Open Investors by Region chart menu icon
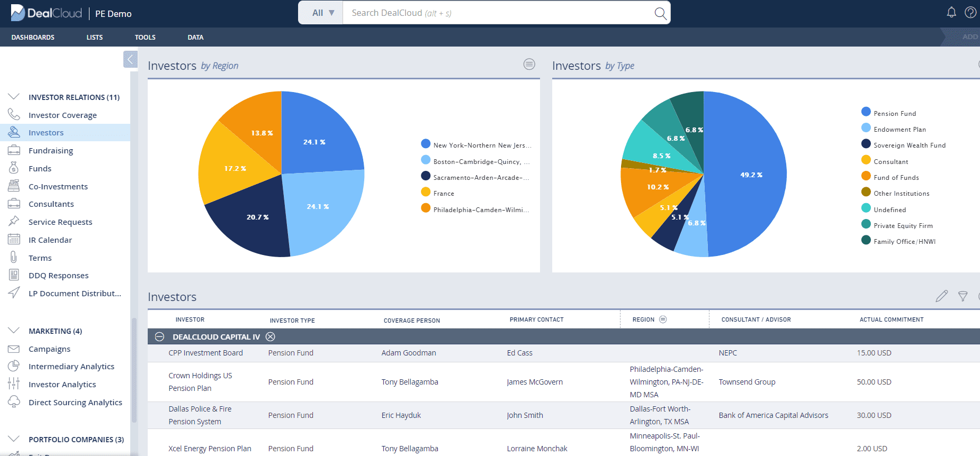The width and height of the screenshot is (980, 456). [529, 64]
